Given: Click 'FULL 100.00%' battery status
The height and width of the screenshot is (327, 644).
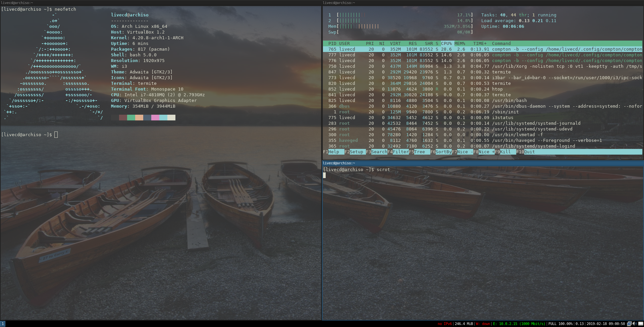Looking at the screenshot, I should (x=560, y=324).
